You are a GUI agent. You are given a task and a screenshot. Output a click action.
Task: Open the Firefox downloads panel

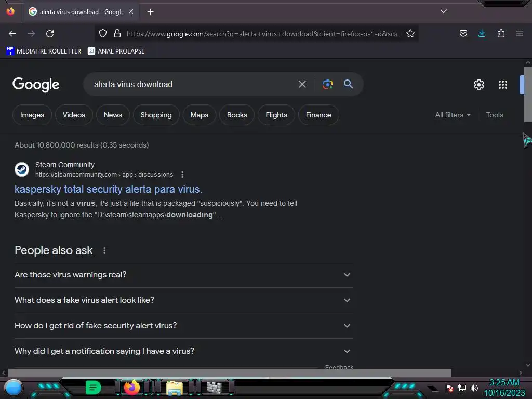(482, 33)
